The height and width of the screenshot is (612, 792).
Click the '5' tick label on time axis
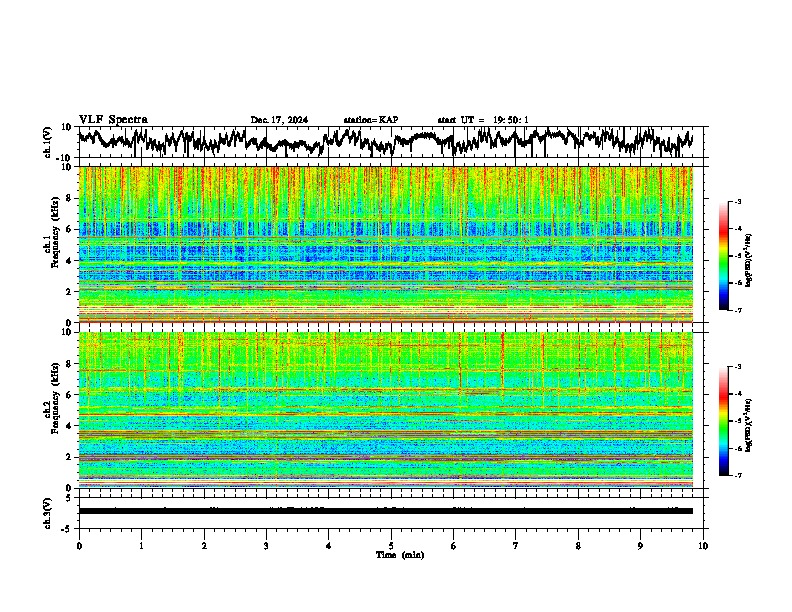[391, 546]
